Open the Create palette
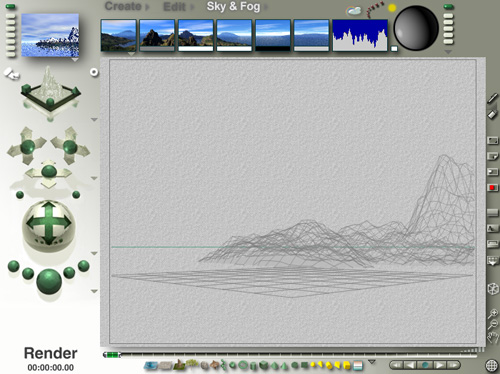This screenshot has width=500, height=374. [x=123, y=6]
